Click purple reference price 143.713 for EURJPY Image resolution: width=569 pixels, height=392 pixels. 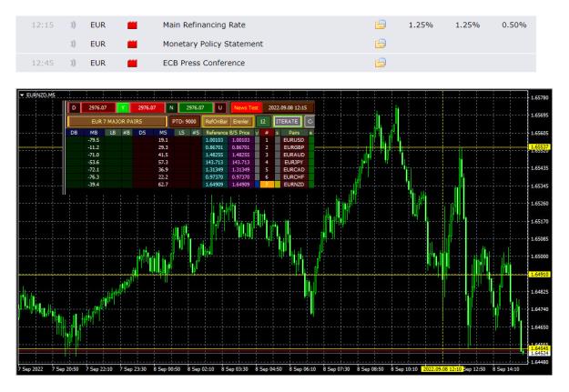(x=241, y=162)
